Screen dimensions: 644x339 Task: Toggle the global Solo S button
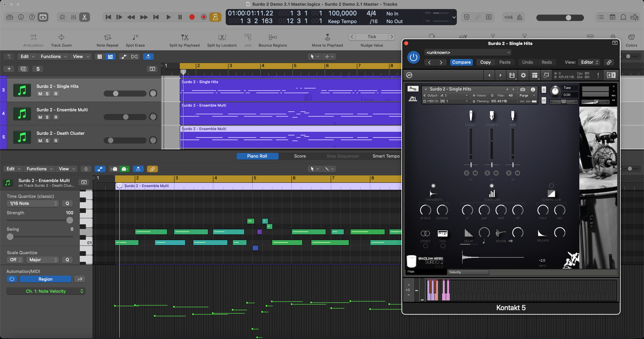coord(38,69)
